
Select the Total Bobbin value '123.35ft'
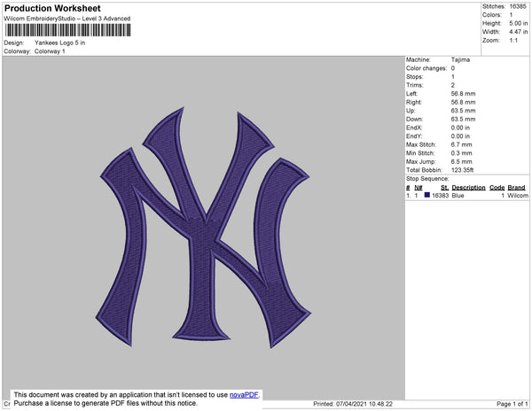(x=462, y=170)
